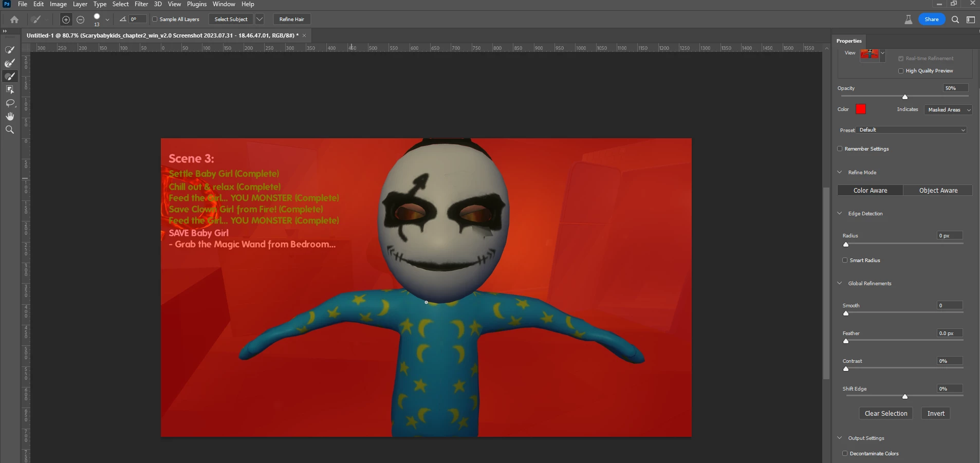Click the brush angle icon
Screen dimensions: 980x463
coord(123,19)
